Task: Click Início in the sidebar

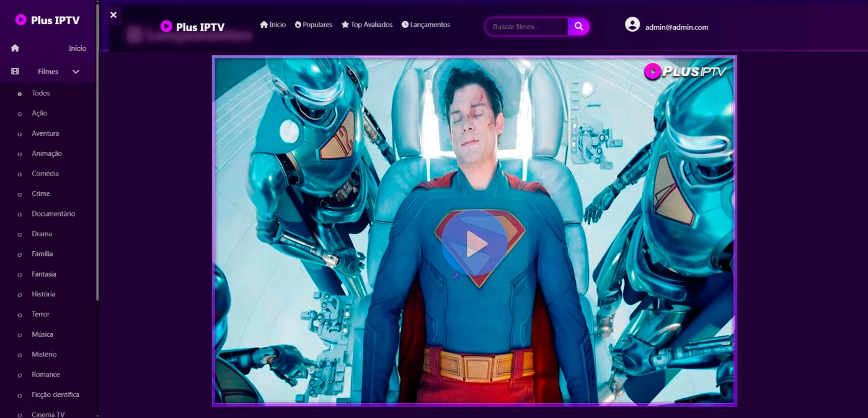Action: point(77,48)
